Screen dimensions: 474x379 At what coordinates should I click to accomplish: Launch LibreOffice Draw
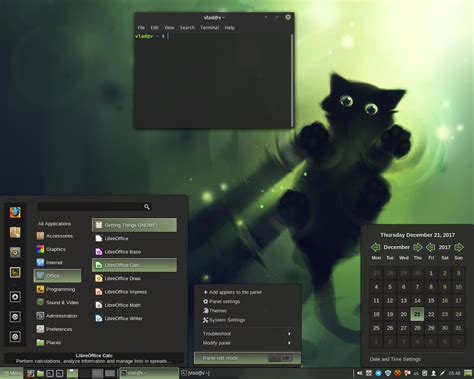pyautogui.click(x=134, y=278)
